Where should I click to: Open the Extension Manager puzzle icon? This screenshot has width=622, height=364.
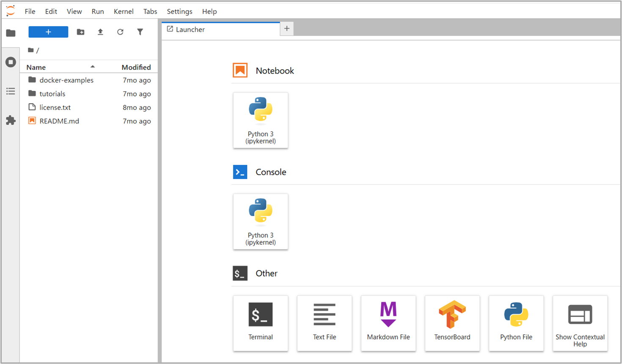11,120
